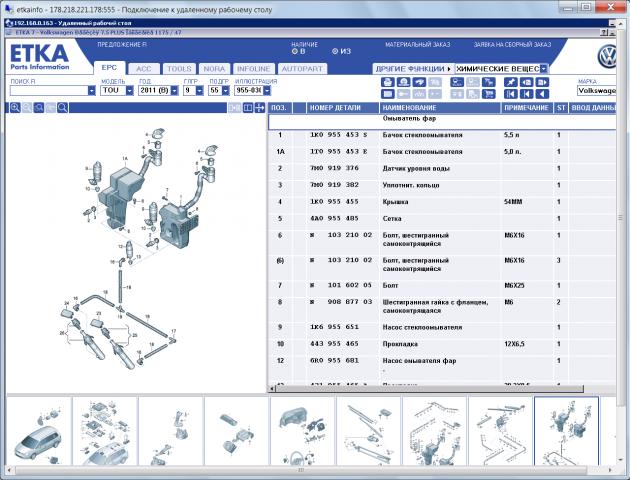The width and height of the screenshot is (630, 480).
Task: Open the ПОДГР dropdown showing 55
Action: click(x=225, y=91)
